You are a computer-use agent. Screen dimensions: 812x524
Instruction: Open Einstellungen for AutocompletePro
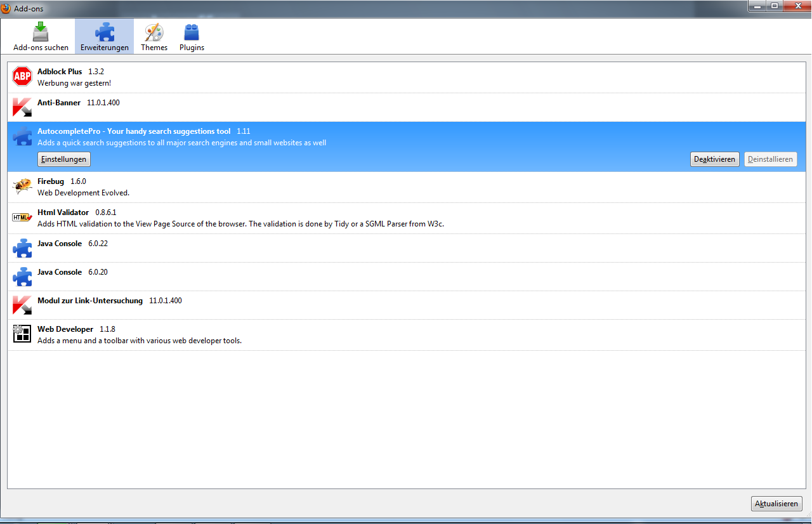(64, 159)
